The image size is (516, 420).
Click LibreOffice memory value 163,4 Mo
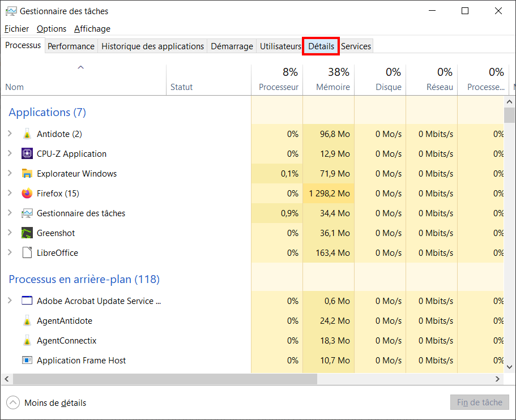332,253
